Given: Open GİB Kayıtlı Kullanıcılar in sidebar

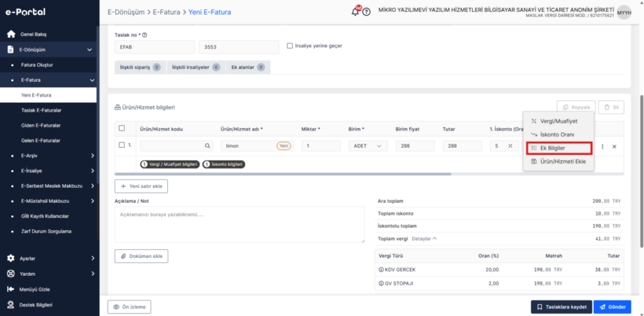Looking at the screenshot, I should click(45, 216).
